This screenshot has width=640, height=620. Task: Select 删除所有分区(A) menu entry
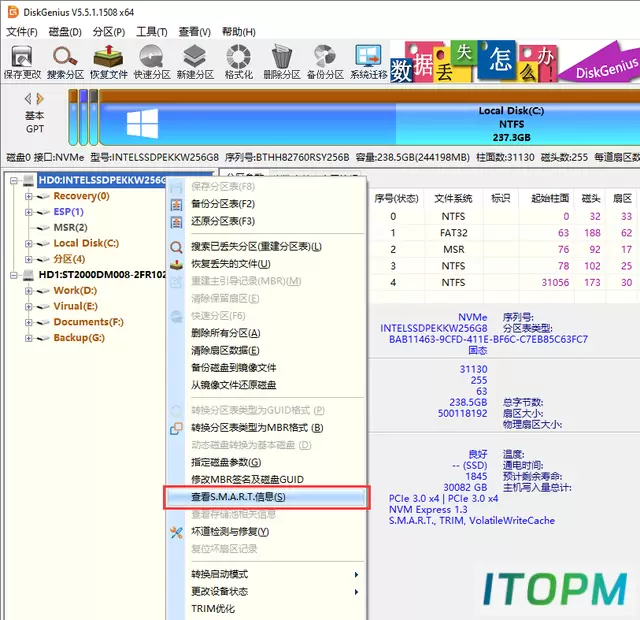pyautogui.click(x=226, y=333)
